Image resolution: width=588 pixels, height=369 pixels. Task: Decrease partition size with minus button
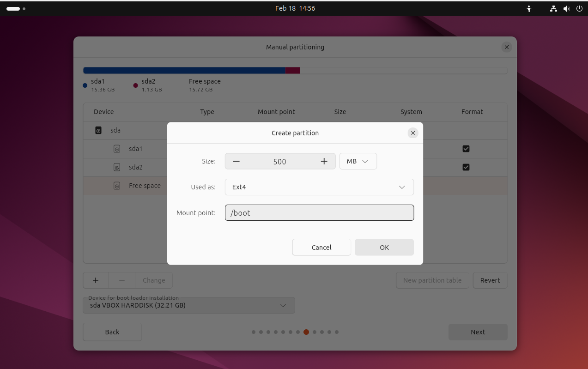(x=236, y=161)
